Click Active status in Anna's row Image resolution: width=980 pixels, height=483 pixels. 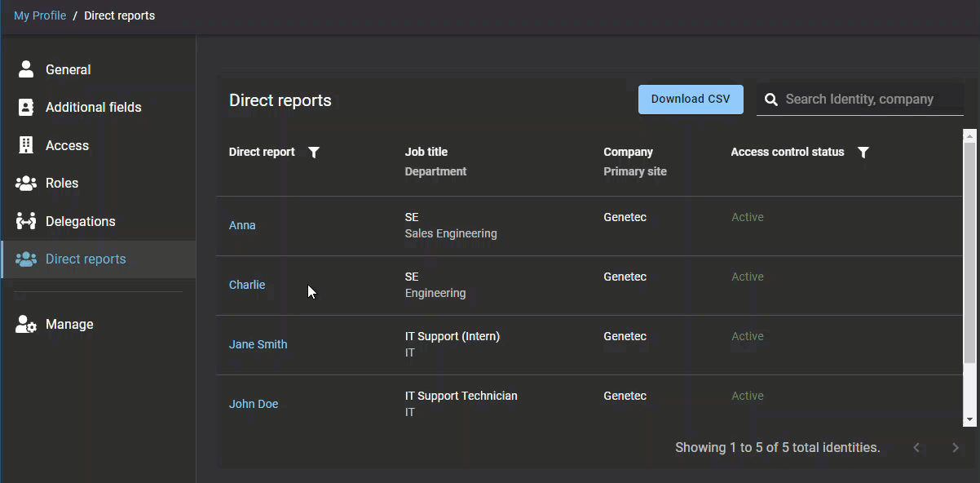748,217
